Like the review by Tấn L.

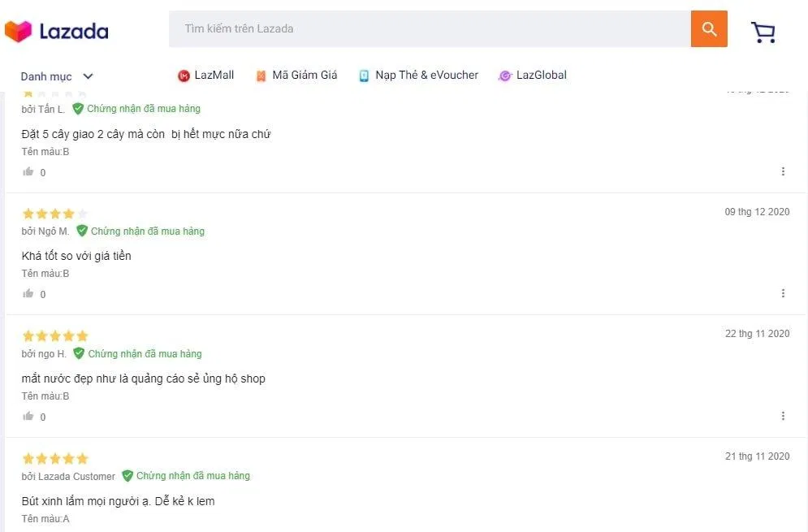[x=28, y=172]
